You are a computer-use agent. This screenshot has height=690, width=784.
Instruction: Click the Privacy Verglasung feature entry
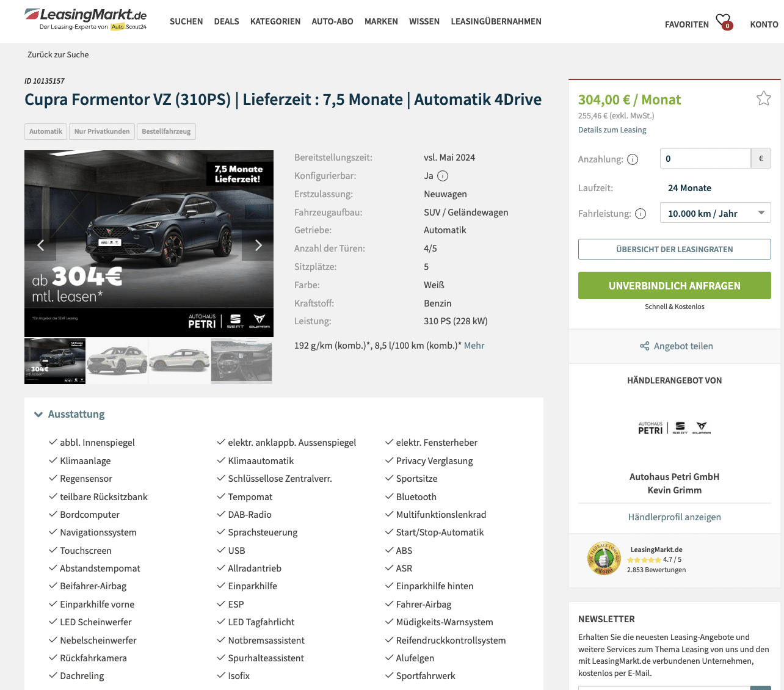pos(434,461)
